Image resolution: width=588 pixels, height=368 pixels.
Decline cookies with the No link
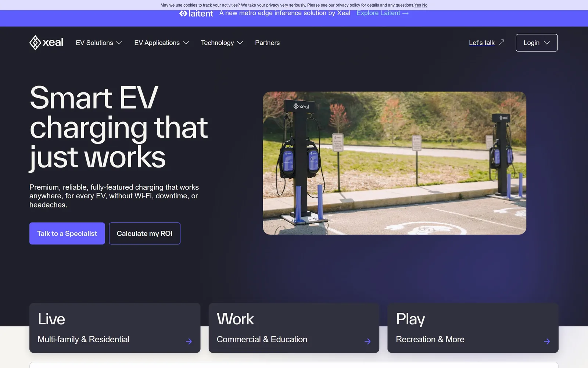pyautogui.click(x=425, y=5)
